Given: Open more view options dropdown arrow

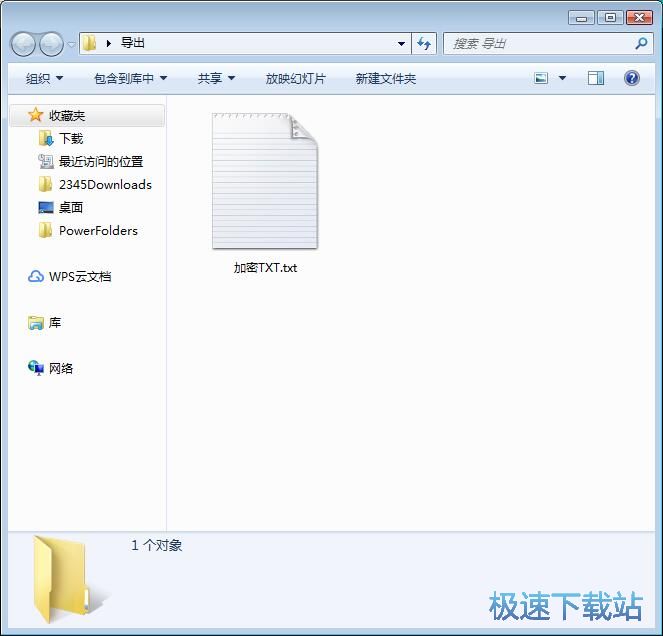Looking at the screenshot, I should [562, 78].
